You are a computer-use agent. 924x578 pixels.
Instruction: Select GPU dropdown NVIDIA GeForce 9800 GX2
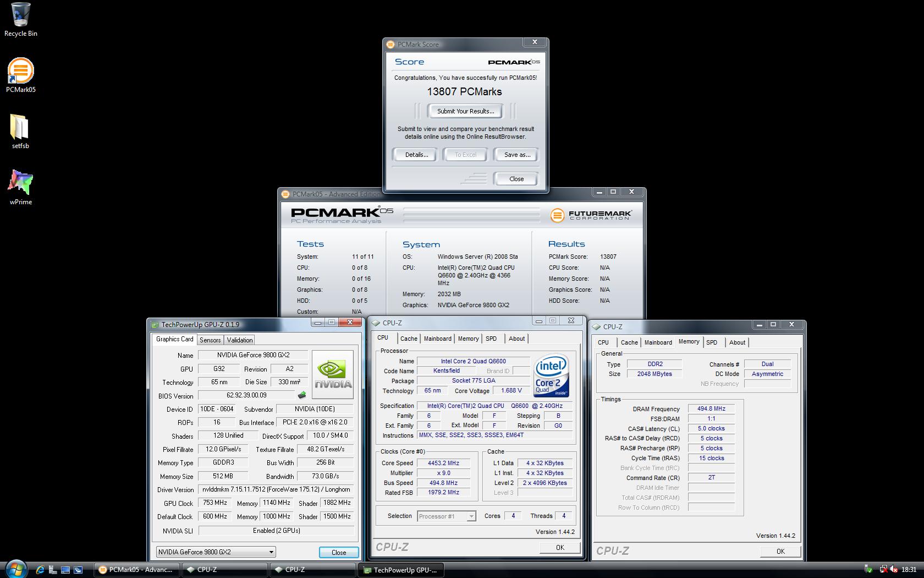point(216,552)
